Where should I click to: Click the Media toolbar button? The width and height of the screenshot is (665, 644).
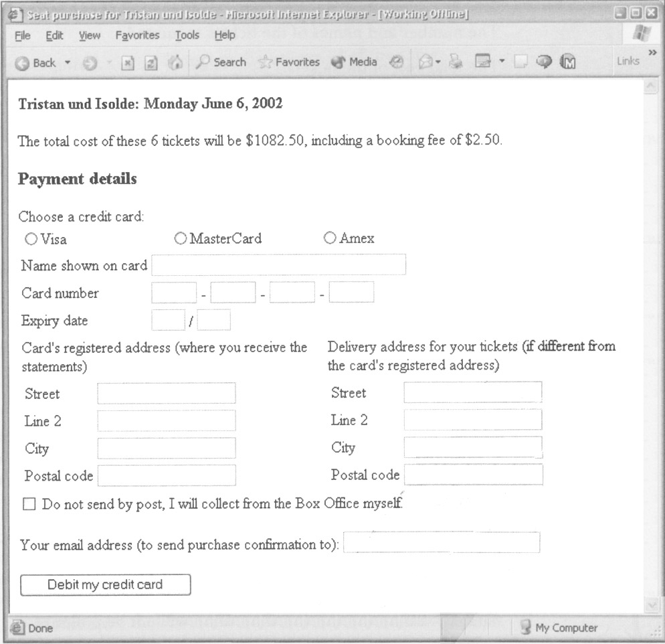pos(355,62)
